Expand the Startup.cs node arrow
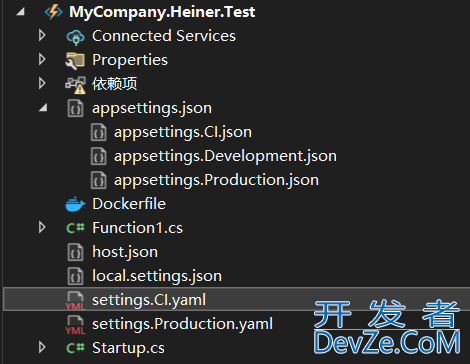 point(42,347)
